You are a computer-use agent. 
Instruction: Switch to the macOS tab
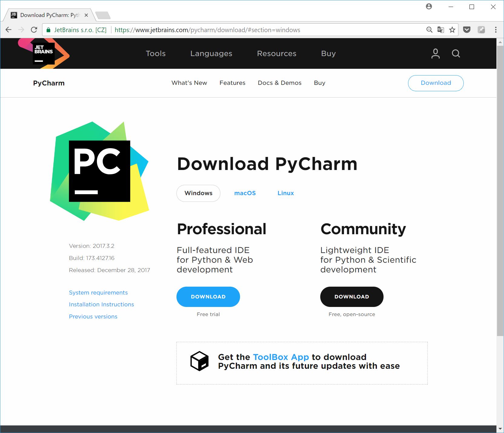(245, 193)
